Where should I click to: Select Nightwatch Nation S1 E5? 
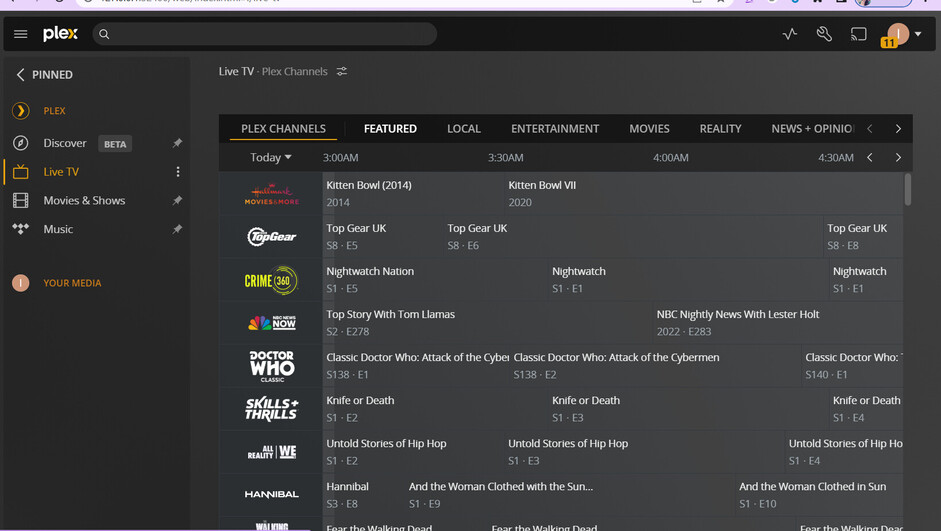click(436, 280)
